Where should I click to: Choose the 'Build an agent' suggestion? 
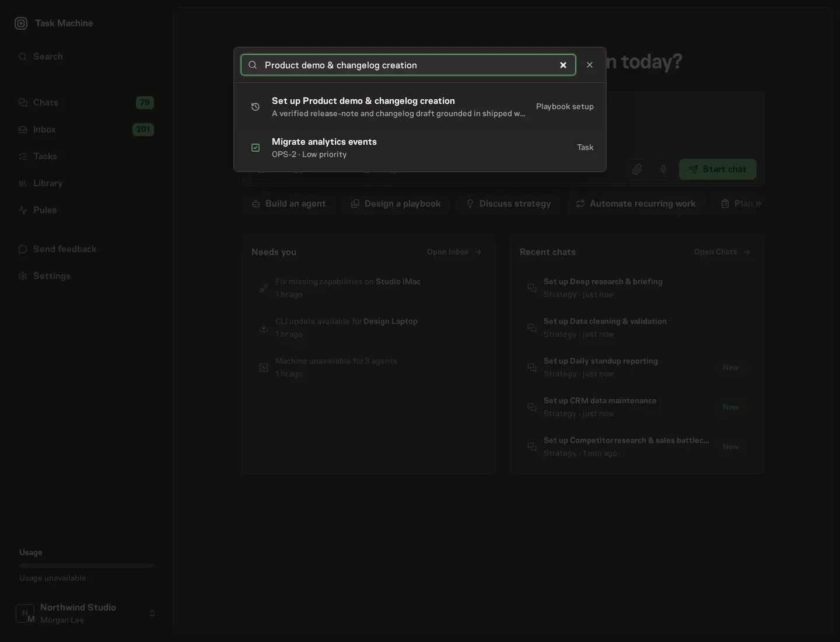pos(289,204)
